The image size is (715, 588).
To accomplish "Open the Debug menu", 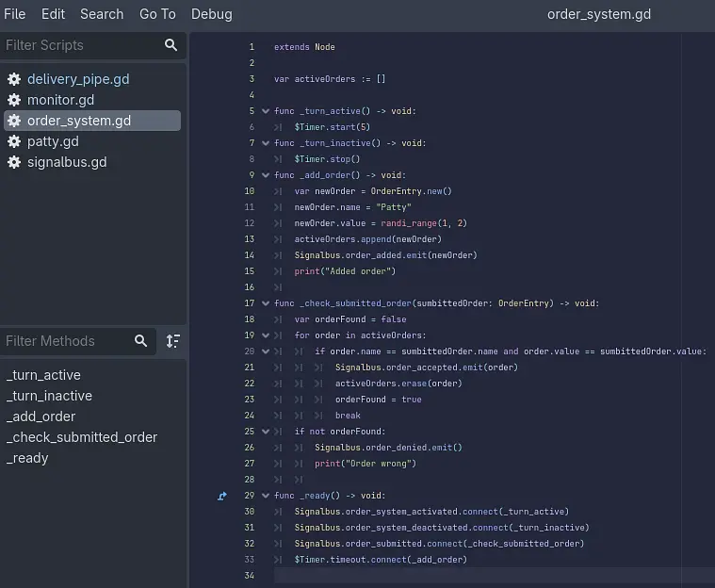I will pos(211,14).
